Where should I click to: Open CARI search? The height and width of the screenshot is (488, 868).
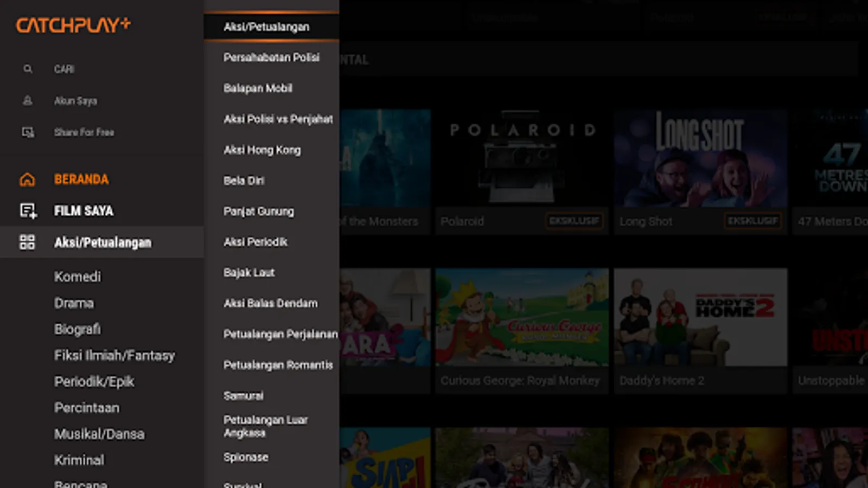click(64, 69)
